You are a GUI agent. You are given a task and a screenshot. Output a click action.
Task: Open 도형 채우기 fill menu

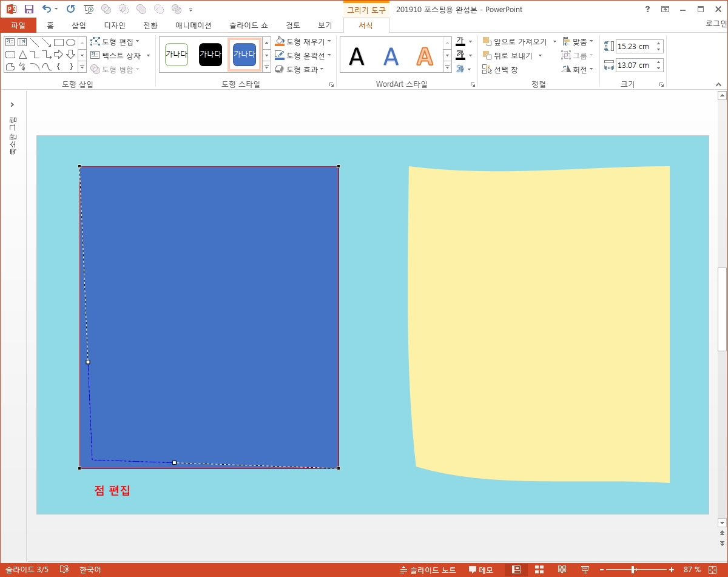point(303,41)
